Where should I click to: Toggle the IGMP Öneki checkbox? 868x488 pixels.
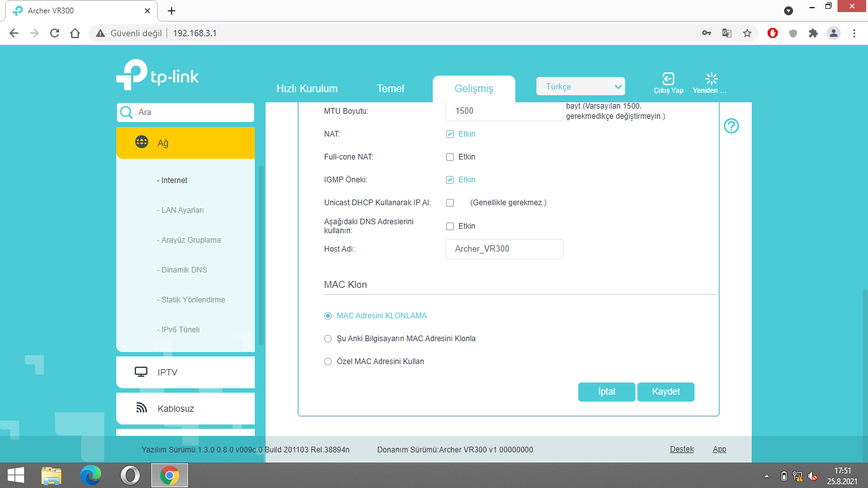pos(450,180)
